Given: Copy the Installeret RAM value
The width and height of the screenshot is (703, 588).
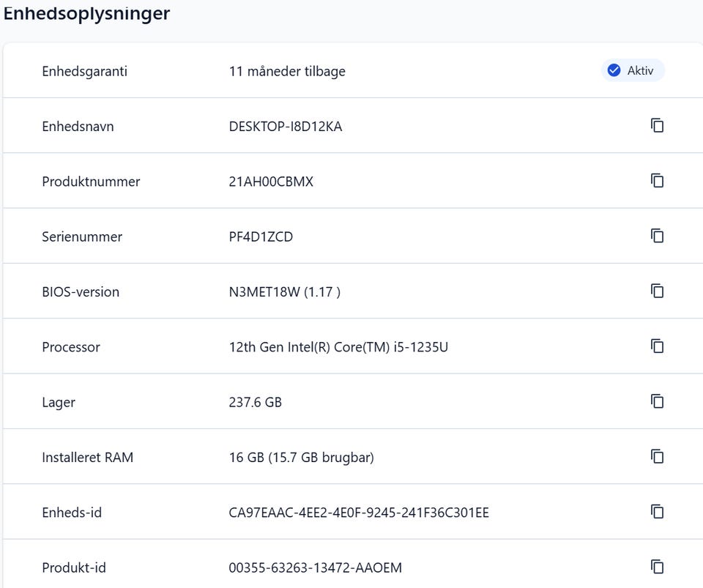Looking at the screenshot, I should 658,457.
